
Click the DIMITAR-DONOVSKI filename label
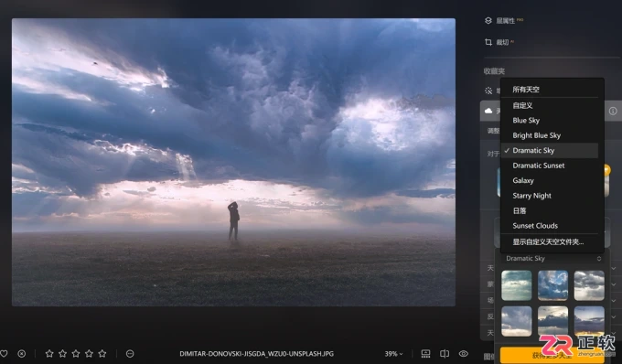click(x=257, y=354)
